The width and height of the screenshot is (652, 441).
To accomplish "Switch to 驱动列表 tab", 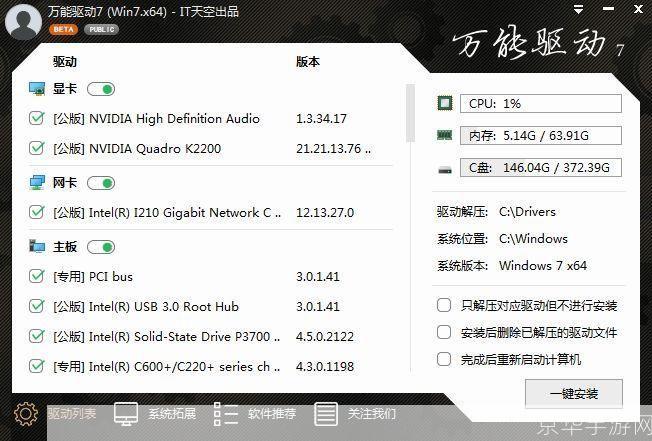I will tap(72, 413).
